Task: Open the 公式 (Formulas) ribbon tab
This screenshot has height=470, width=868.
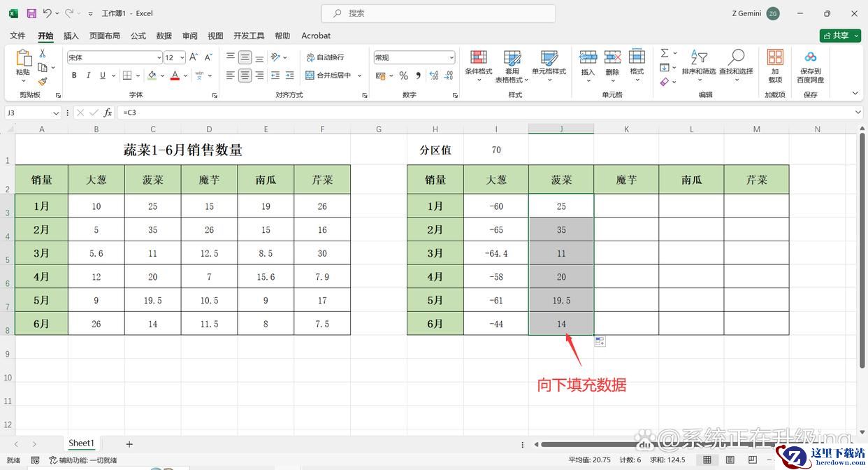Action: (138, 36)
